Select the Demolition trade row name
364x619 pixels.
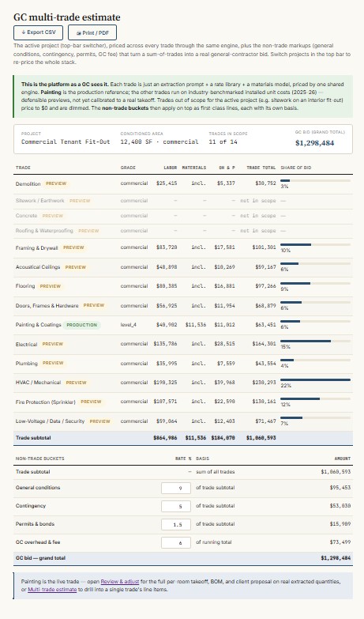click(x=28, y=183)
